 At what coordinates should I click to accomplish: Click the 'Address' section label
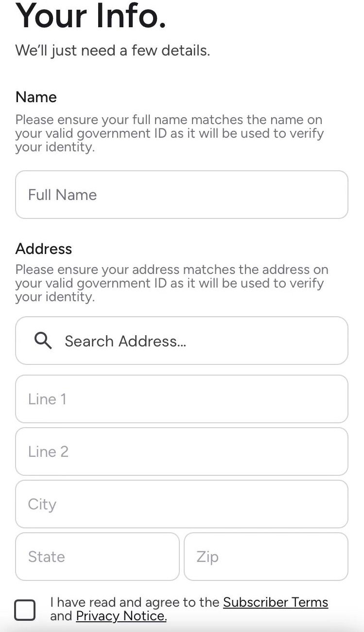44,249
